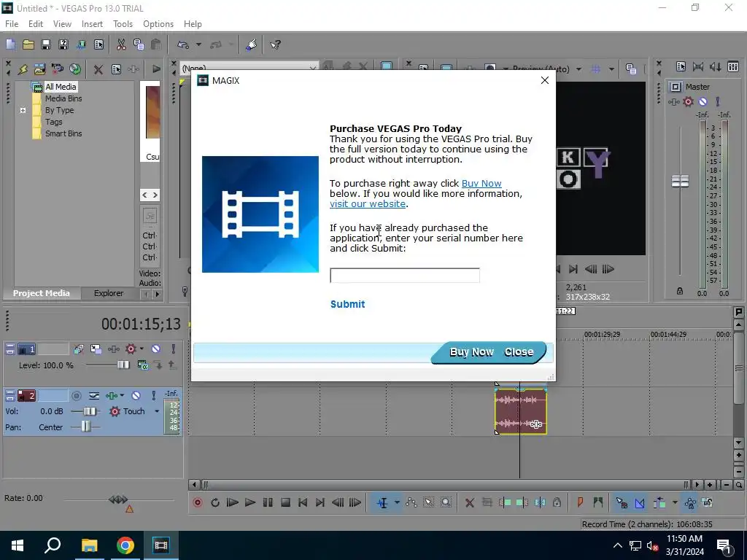This screenshot has height=560, width=747.
Task: Click the Import Media lightning icon
Action: [23, 69]
